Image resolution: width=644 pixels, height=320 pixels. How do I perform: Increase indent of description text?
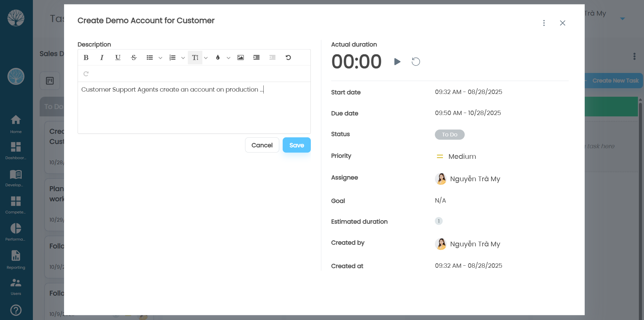tap(256, 58)
